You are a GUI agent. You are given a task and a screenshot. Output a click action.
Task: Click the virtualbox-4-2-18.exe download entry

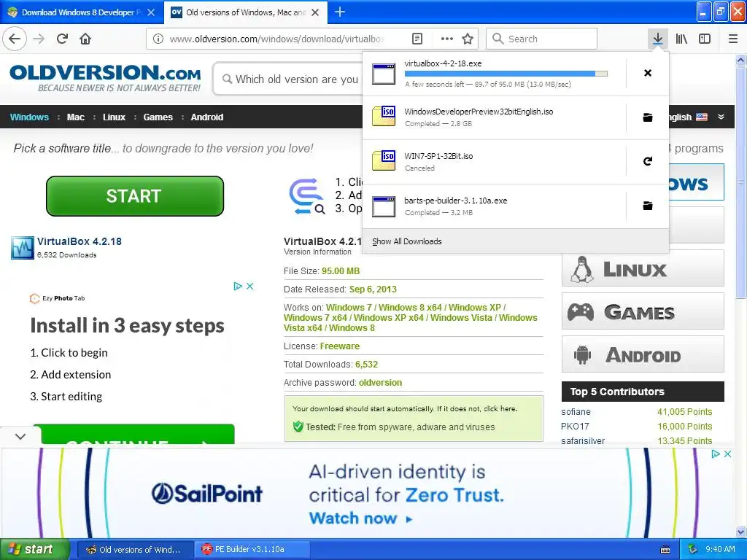[x=494, y=74]
